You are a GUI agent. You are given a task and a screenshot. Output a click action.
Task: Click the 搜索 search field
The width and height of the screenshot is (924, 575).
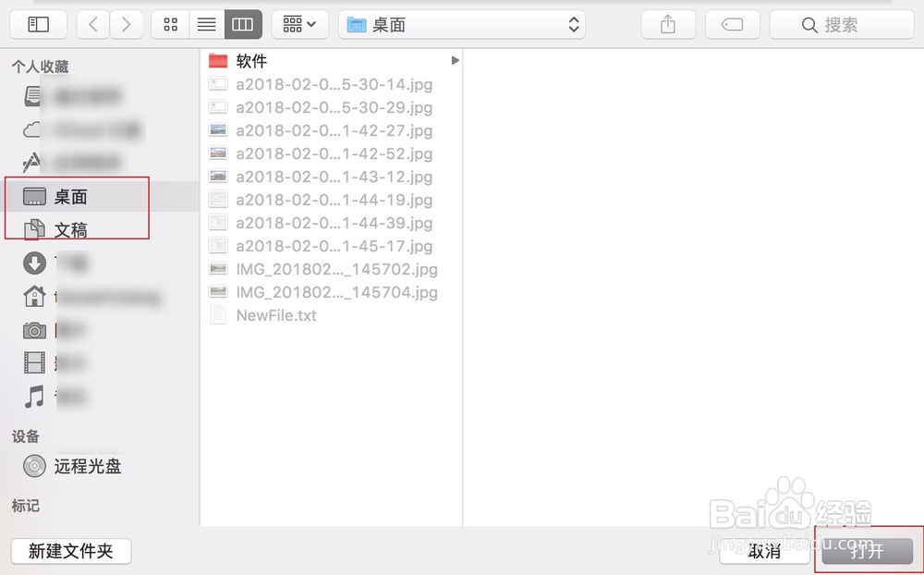tap(842, 24)
